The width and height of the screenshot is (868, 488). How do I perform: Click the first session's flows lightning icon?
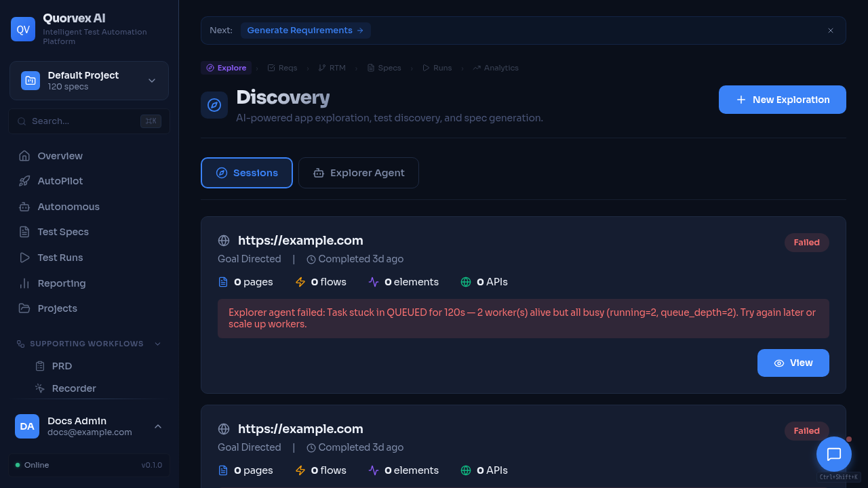(x=300, y=282)
